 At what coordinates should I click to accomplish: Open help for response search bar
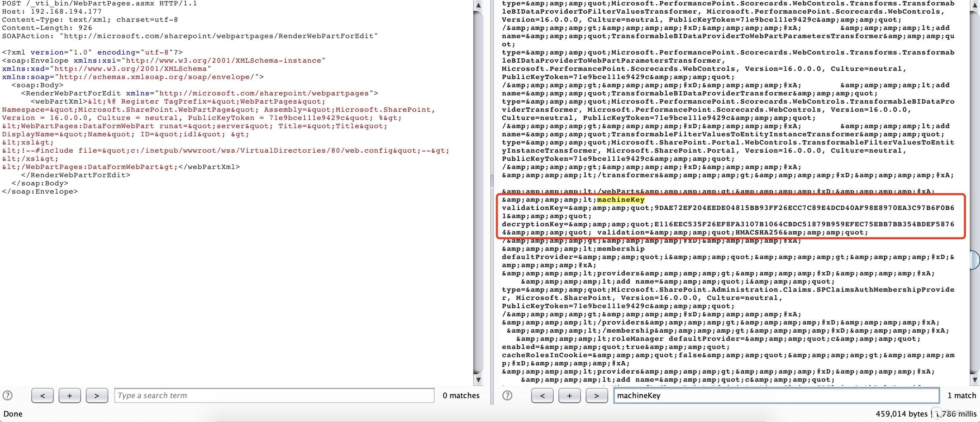click(x=507, y=395)
